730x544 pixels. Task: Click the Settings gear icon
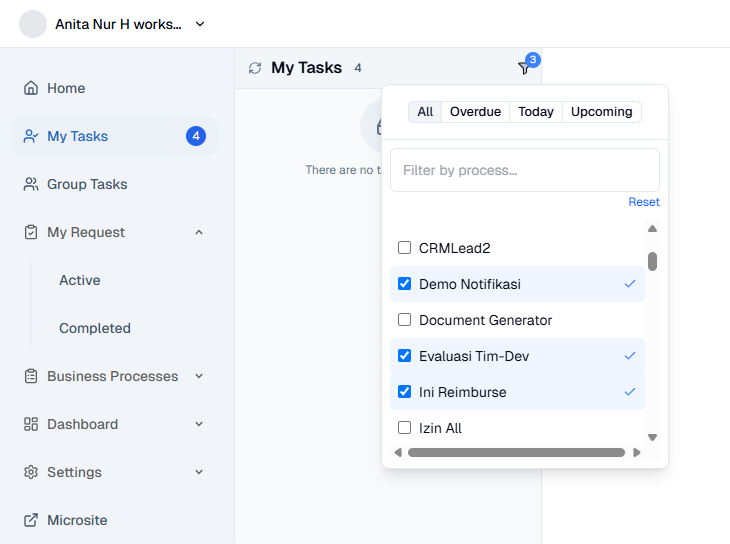click(31, 472)
